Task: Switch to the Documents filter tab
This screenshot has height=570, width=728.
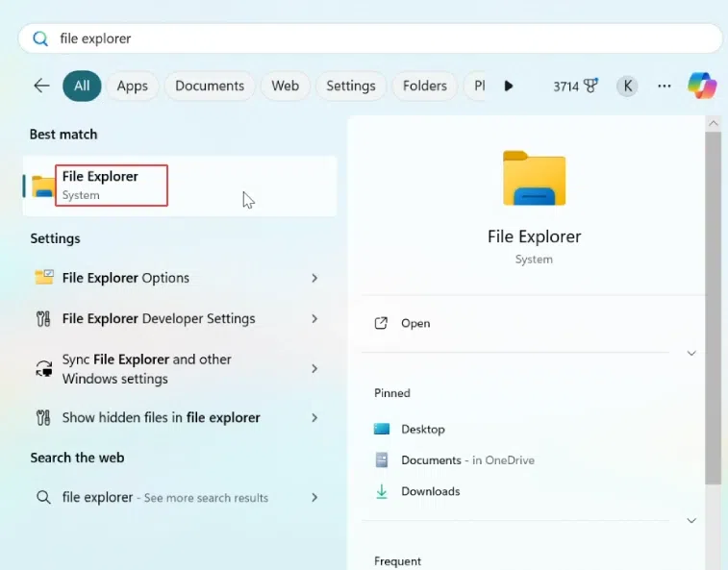Action: [x=210, y=86]
